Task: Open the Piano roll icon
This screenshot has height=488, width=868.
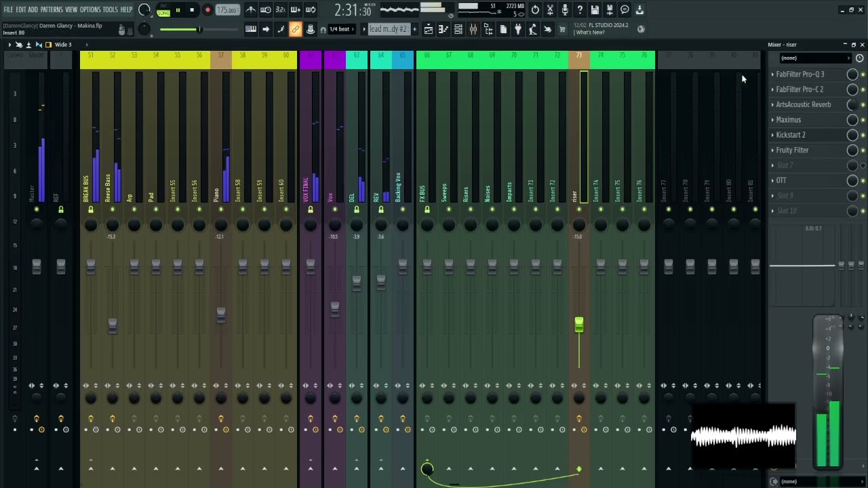Action: (443, 29)
